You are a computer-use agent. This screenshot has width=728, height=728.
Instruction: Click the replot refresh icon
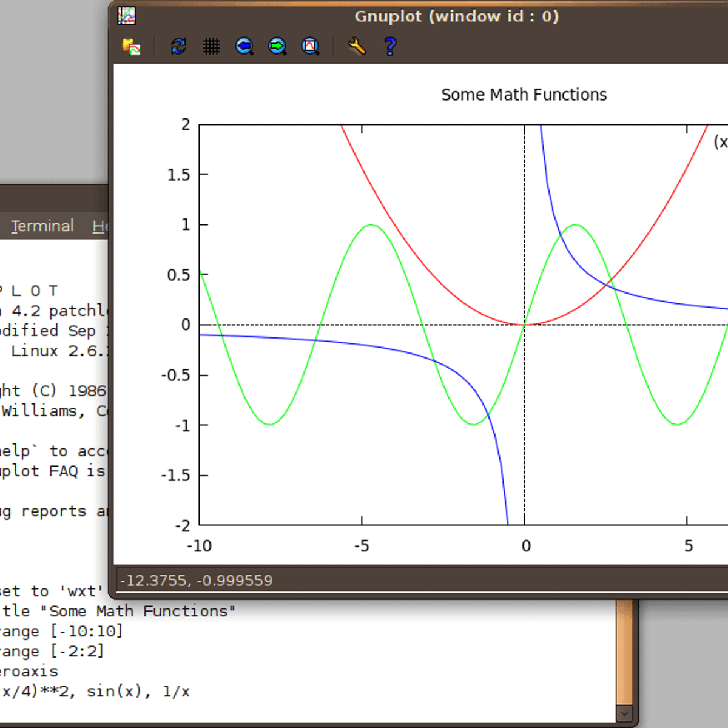[178, 47]
